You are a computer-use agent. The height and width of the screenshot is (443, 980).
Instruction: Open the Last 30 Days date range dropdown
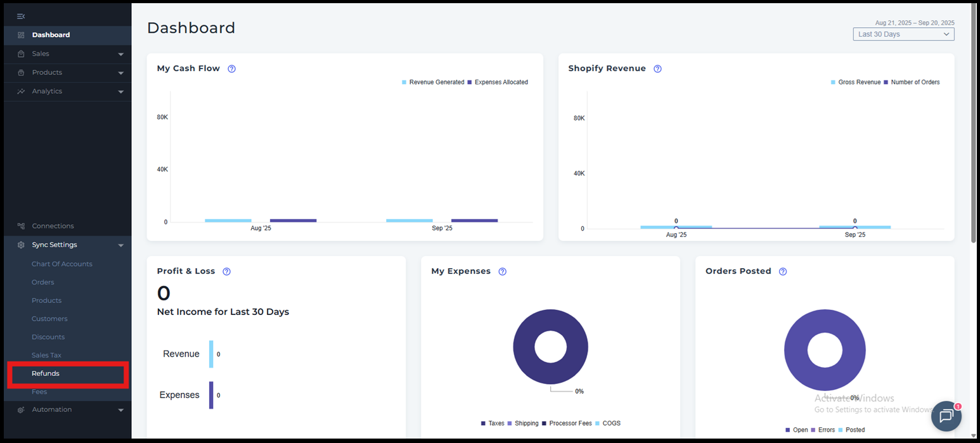(903, 34)
